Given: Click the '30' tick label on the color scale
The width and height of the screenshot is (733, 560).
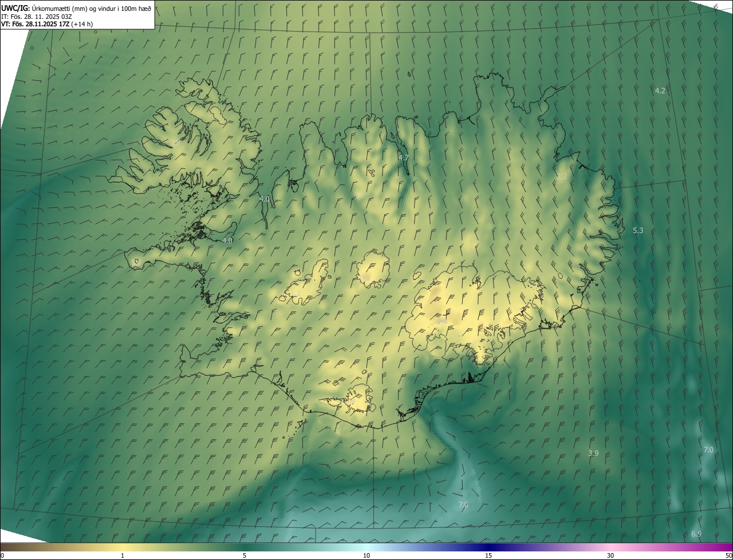Looking at the screenshot, I should point(610,556).
